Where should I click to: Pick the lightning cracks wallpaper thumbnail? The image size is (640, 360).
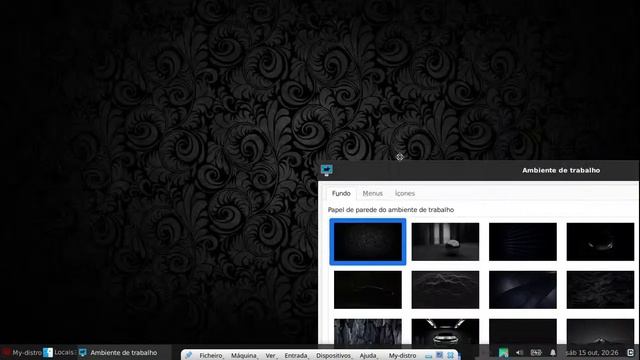[x=445, y=290]
